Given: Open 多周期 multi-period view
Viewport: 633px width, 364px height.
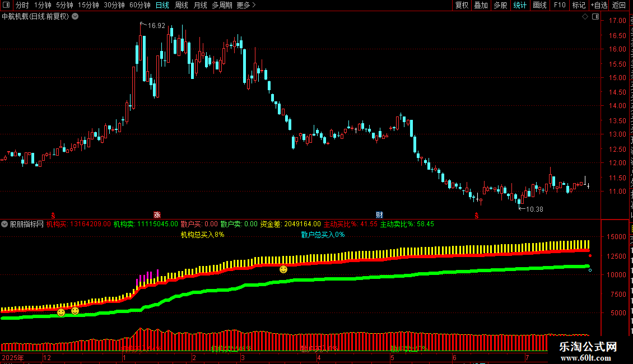Looking at the screenshot, I should (x=222, y=5).
